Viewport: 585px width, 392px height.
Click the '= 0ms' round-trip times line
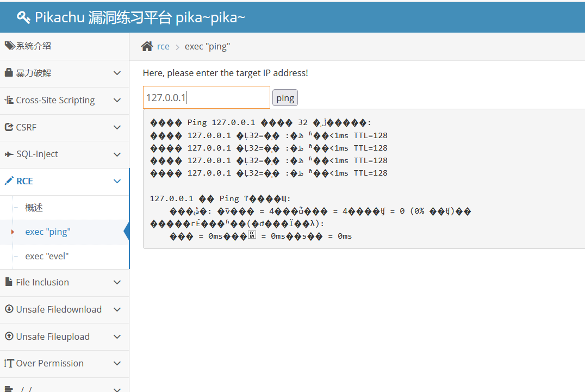click(261, 236)
